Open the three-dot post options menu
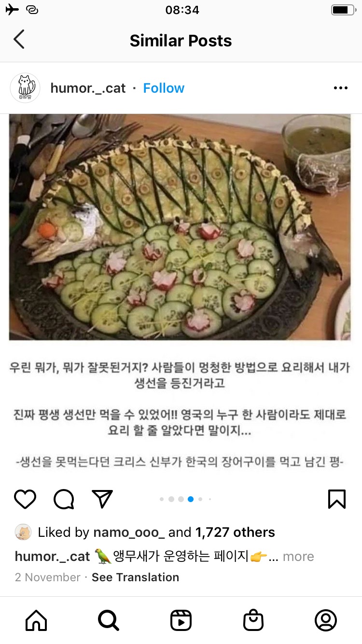 click(341, 88)
